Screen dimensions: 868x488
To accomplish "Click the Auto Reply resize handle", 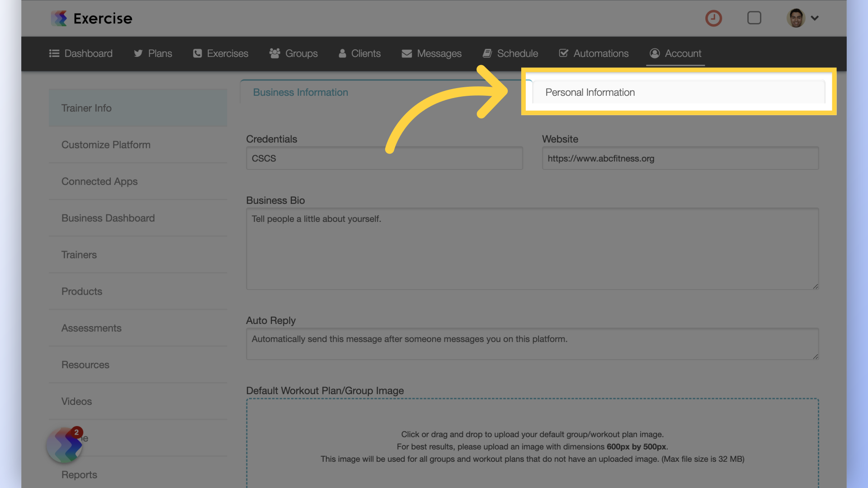I will click(x=815, y=357).
